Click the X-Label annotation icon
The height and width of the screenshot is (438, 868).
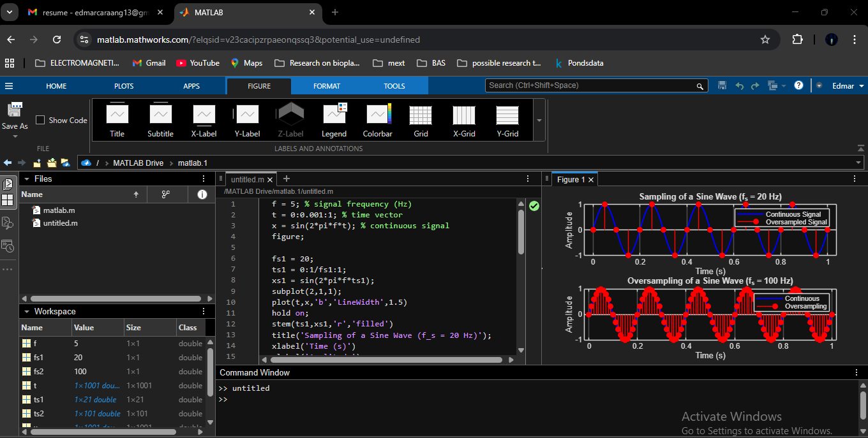(x=204, y=120)
